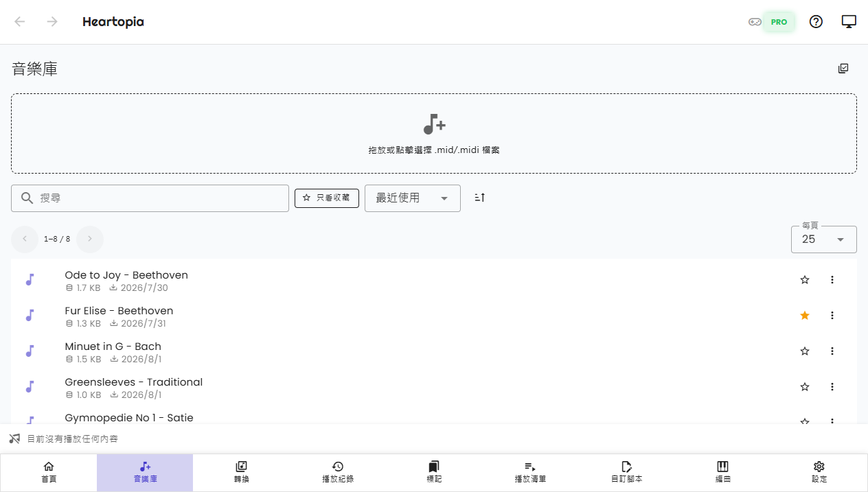
Task: Favorite Ode to Joy with star
Action: point(805,280)
